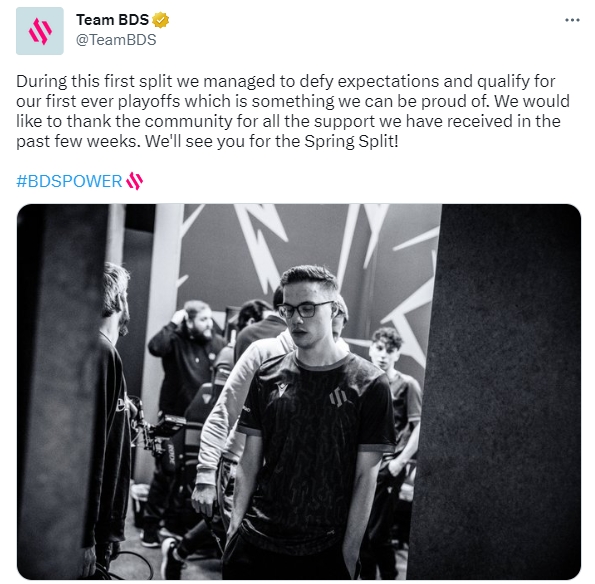Open the black-and-white tweet photo
The image size is (595, 584).
(x=299, y=391)
